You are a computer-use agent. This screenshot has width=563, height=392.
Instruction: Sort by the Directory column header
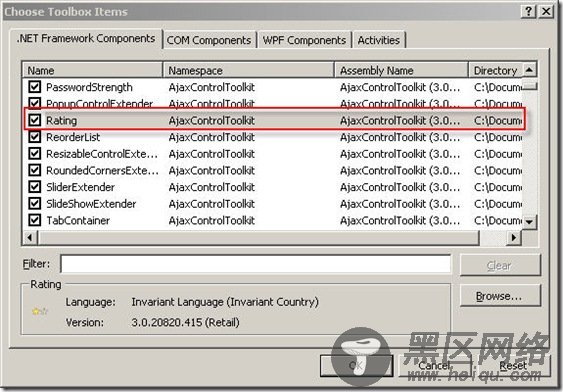(495, 70)
